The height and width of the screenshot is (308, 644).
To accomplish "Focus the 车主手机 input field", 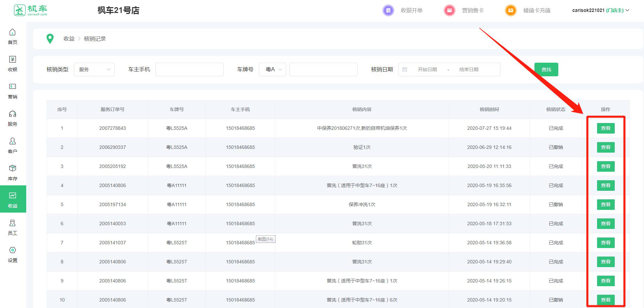I will tap(189, 70).
